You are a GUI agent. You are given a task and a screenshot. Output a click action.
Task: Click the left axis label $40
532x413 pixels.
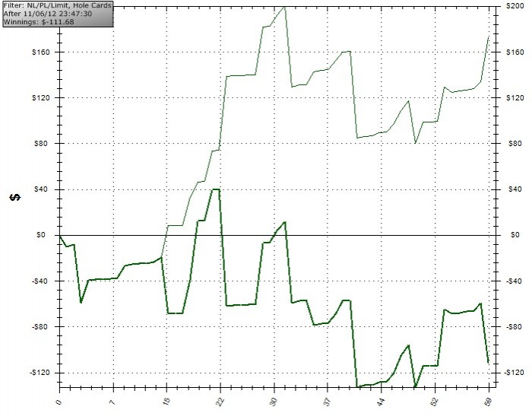pos(43,189)
